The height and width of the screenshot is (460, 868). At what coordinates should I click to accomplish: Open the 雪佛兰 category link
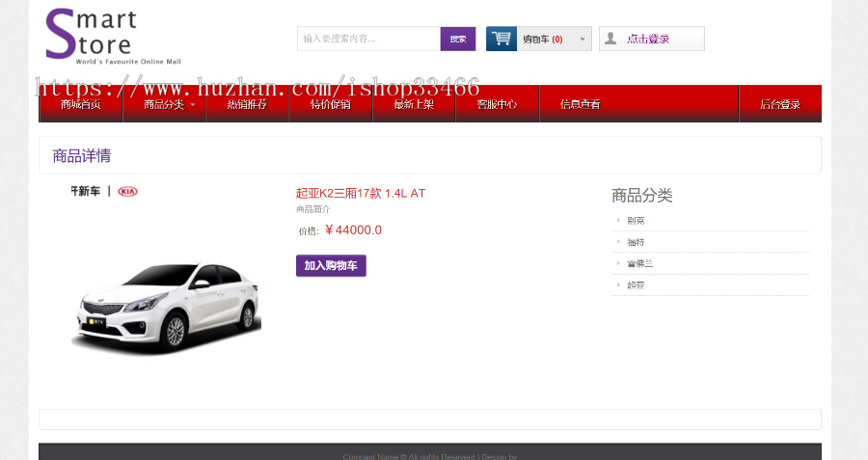640,263
